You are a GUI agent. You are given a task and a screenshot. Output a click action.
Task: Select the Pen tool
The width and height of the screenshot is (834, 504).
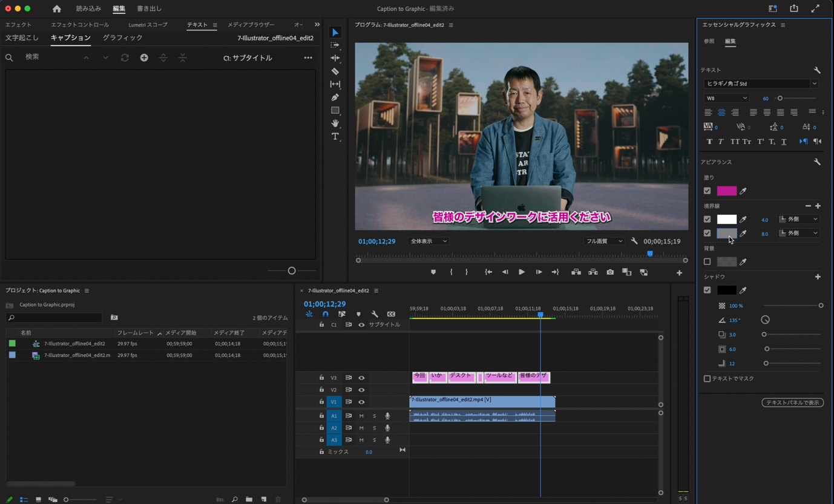(335, 97)
